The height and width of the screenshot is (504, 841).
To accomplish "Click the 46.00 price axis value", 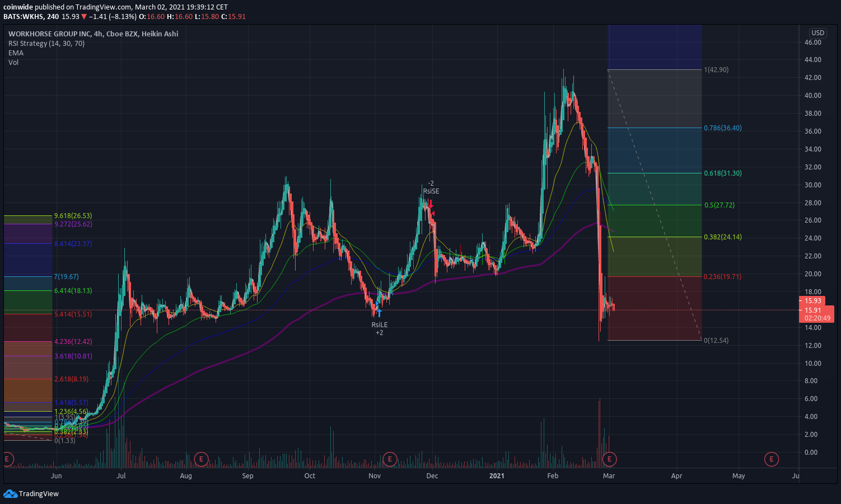I will 813,43.
